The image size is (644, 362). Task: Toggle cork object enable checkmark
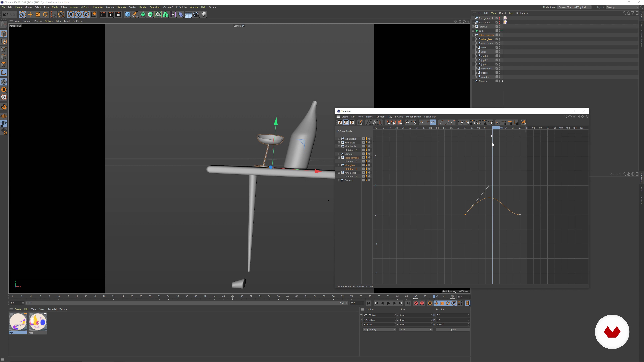pos(502,31)
